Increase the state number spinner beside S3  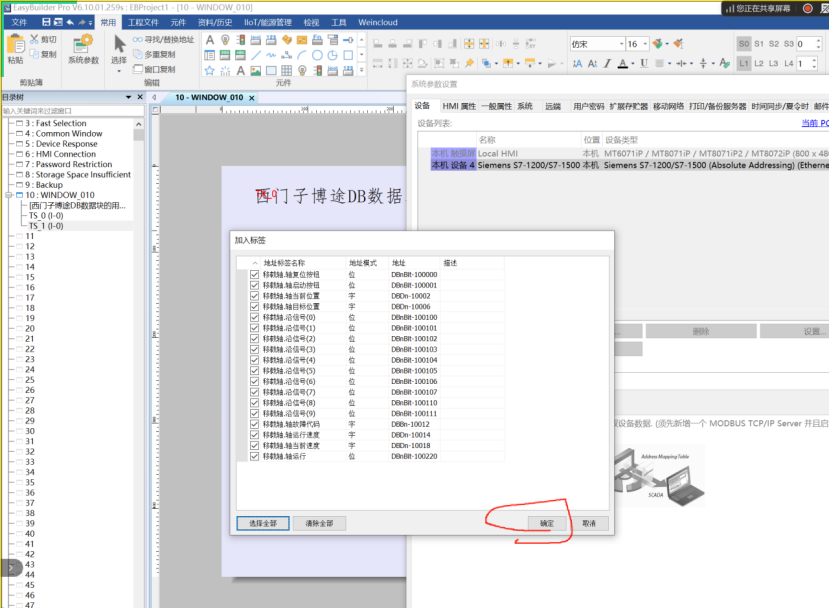[x=818, y=41]
